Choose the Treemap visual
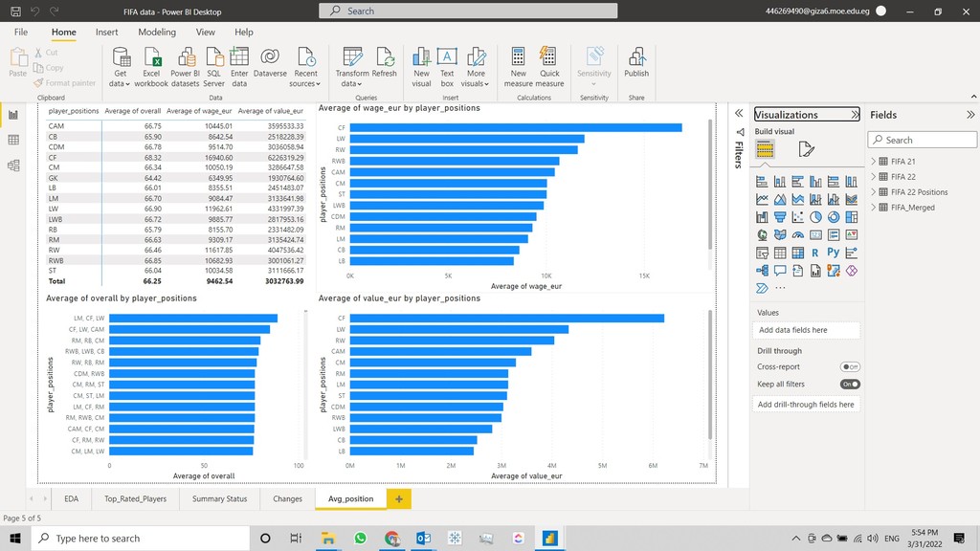This screenshot has height=551, width=980. pos(851,217)
